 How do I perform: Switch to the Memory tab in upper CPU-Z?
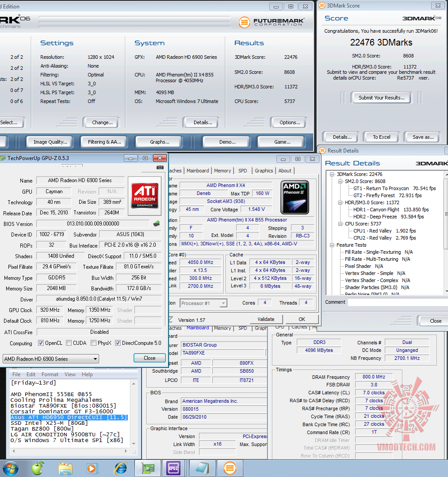[x=222, y=171]
